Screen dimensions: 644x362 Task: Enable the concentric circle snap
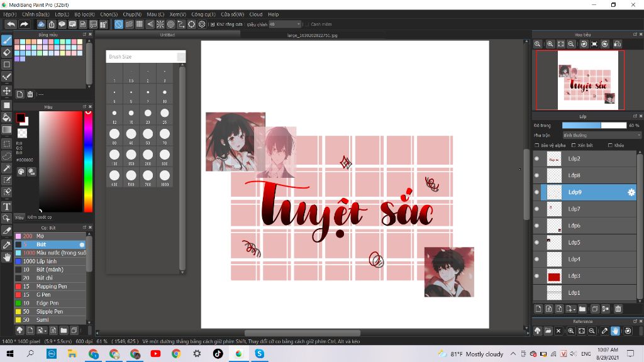coord(171,25)
